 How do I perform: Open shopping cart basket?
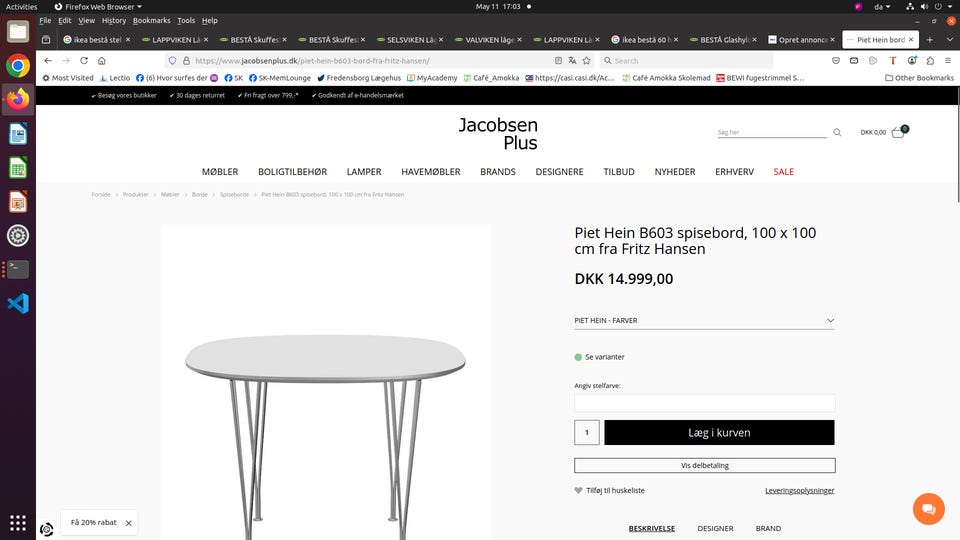coord(898,132)
